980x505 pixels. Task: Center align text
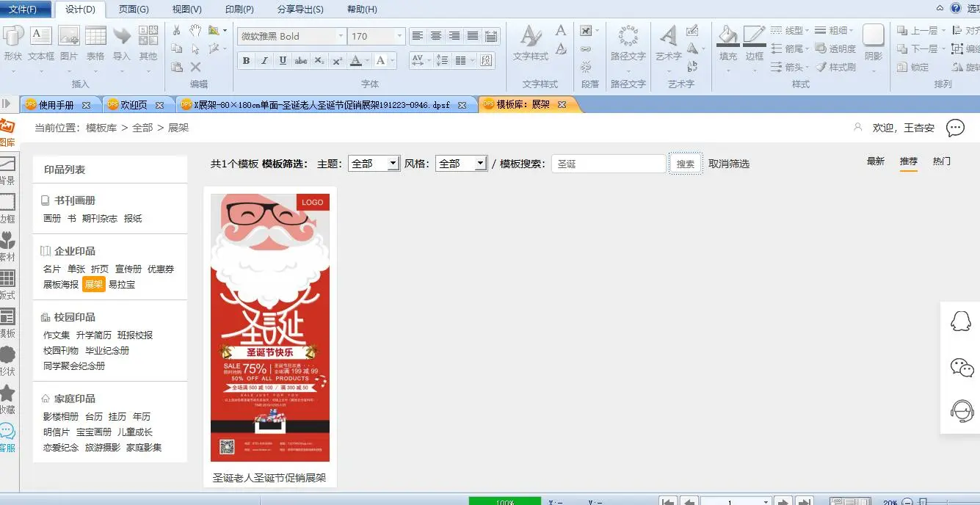click(x=436, y=36)
